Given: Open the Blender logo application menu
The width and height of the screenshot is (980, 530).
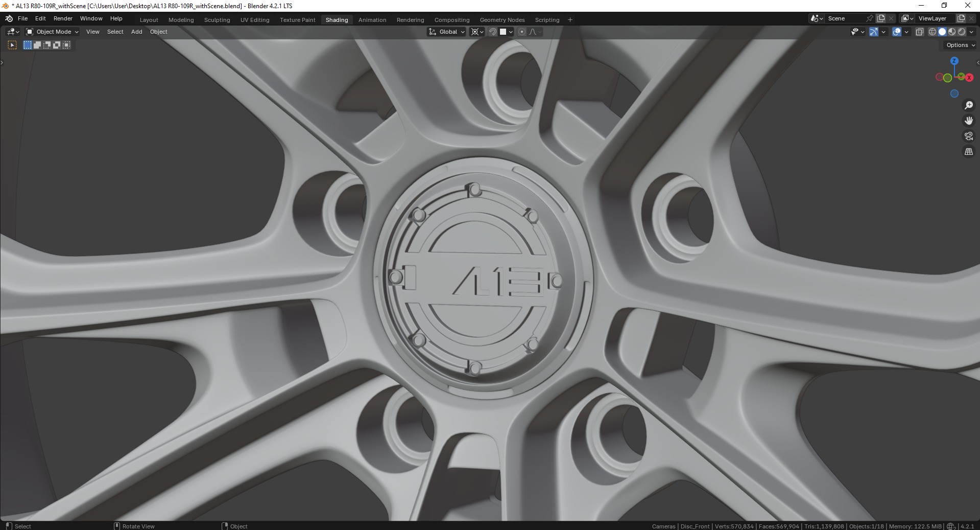Looking at the screenshot, I should (9, 18).
